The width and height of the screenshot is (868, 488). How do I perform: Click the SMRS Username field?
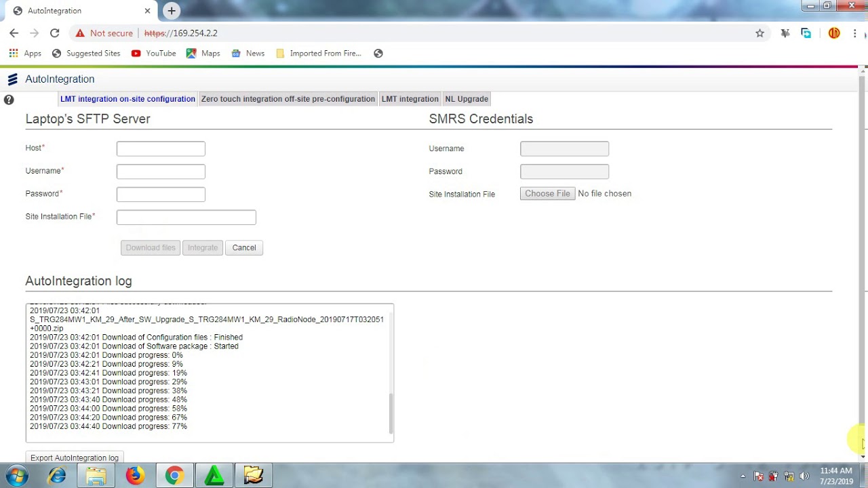[x=564, y=148]
